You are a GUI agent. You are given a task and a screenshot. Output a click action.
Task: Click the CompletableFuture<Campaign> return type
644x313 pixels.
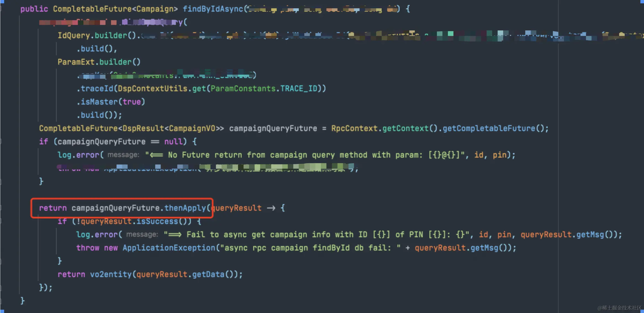pyautogui.click(x=115, y=9)
